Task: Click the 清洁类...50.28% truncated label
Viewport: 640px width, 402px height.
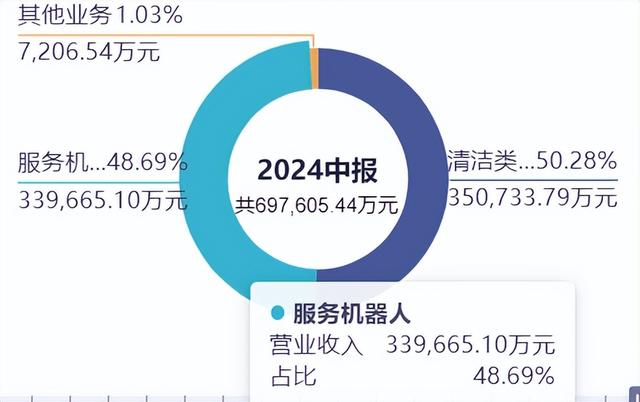Action: coord(532,160)
